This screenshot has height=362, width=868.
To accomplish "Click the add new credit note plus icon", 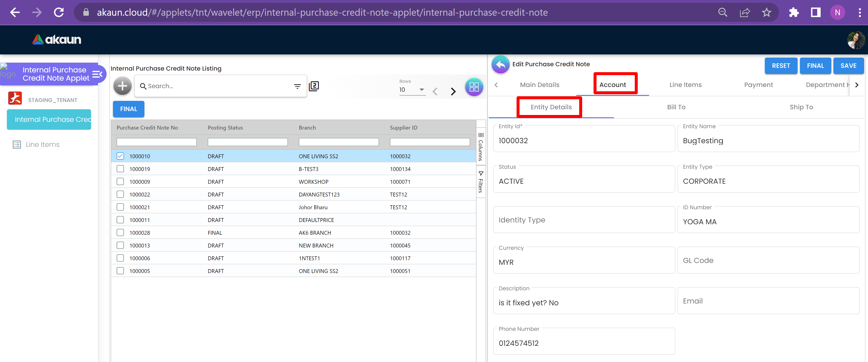I will click(x=122, y=86).
